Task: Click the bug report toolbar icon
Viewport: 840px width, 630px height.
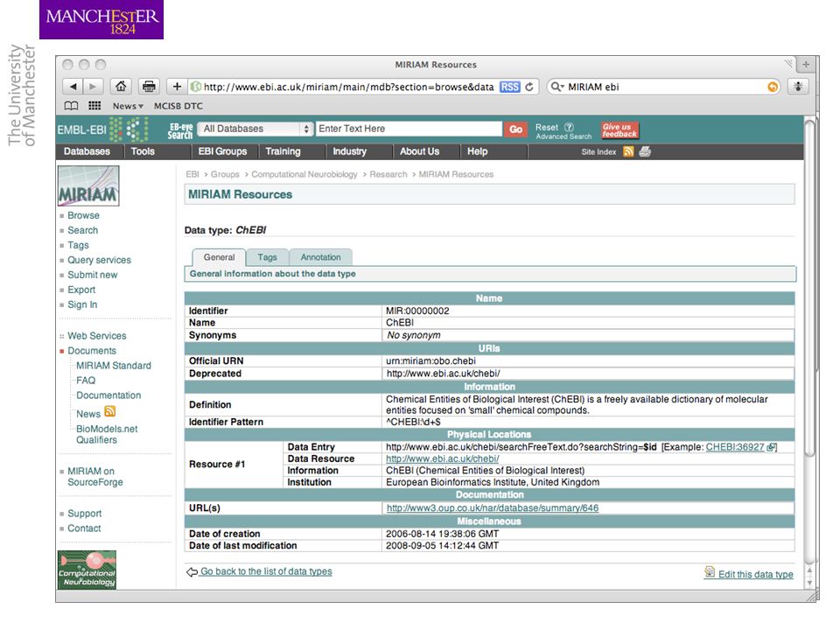Action: (798, 87)
